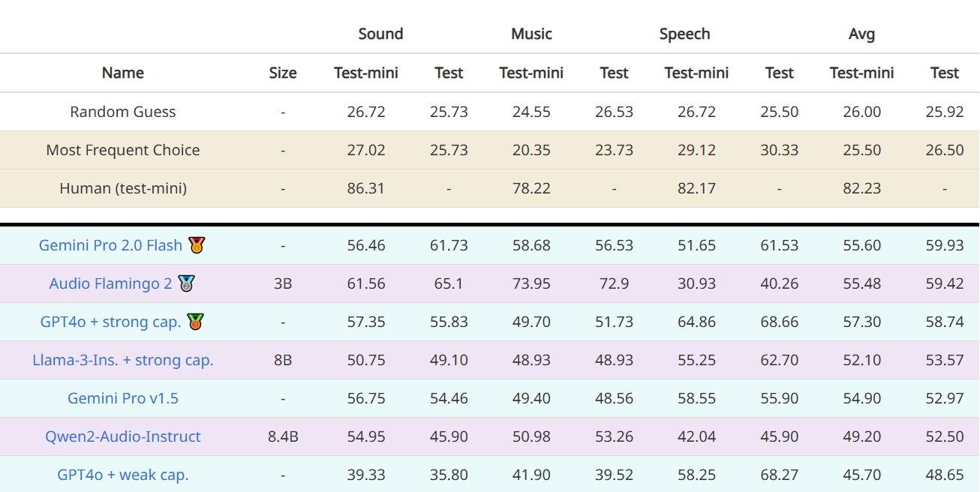
Task: Click the Human (test-mini) row label
Action: (x=123, y=188)
